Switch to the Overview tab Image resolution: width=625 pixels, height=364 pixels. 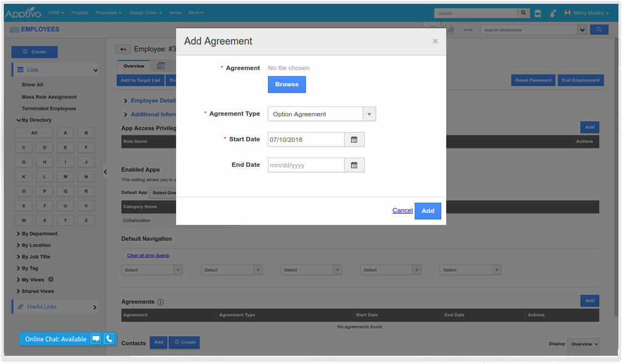click(133, 66)
